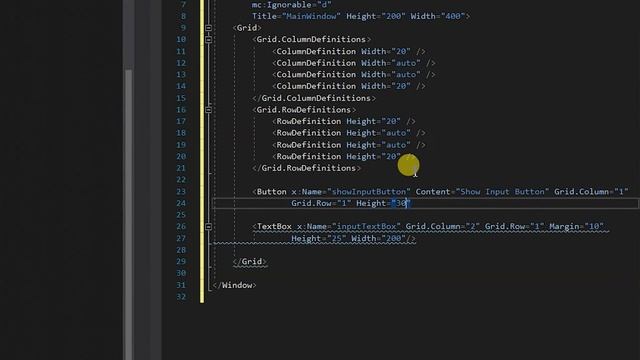Click Grid.Column="2" on the TextBox line

pos(442,227)
